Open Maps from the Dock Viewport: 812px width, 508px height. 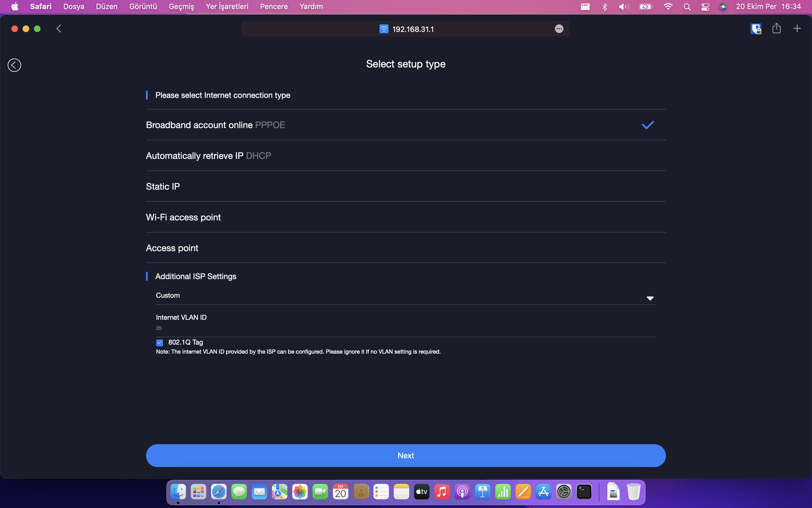pos(279,492)
